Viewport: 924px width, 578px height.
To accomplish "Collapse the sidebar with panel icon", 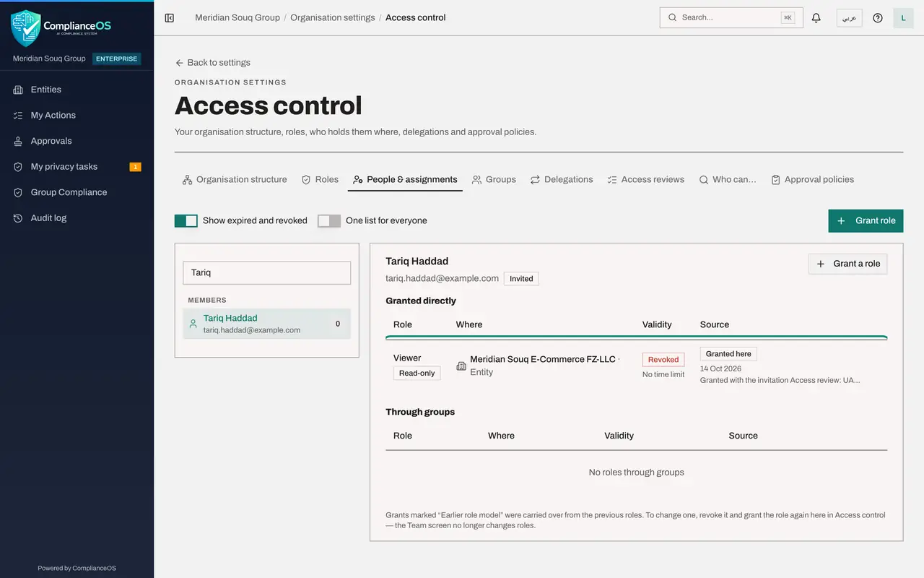I will coord(170,17).
